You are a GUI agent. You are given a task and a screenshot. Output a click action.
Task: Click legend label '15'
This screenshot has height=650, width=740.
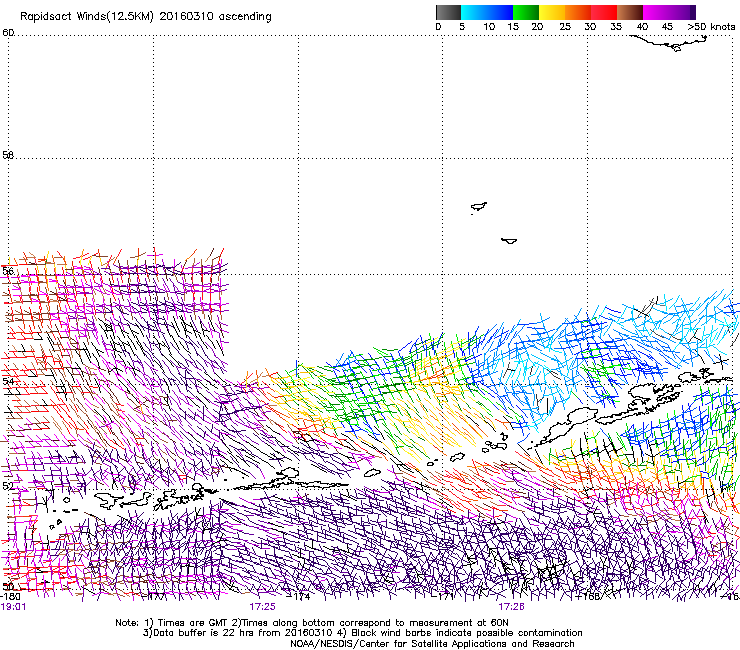coord(513,27)
